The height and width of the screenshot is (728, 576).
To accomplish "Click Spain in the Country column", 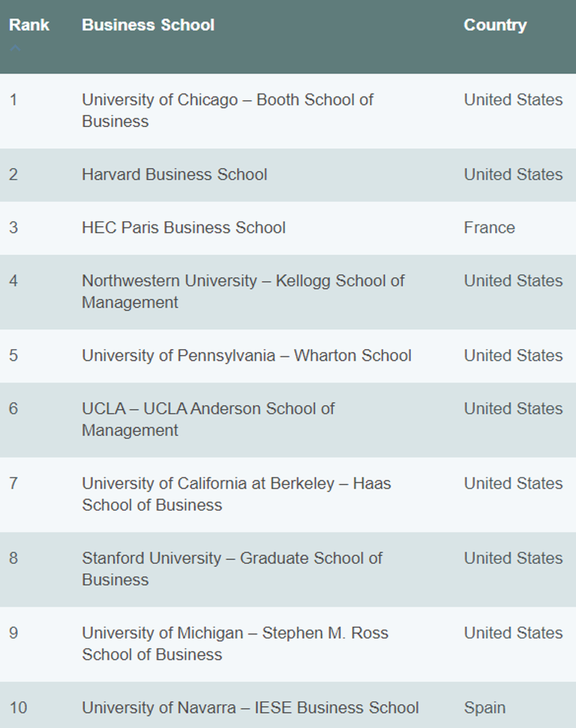I will click(x=484, y=708).
